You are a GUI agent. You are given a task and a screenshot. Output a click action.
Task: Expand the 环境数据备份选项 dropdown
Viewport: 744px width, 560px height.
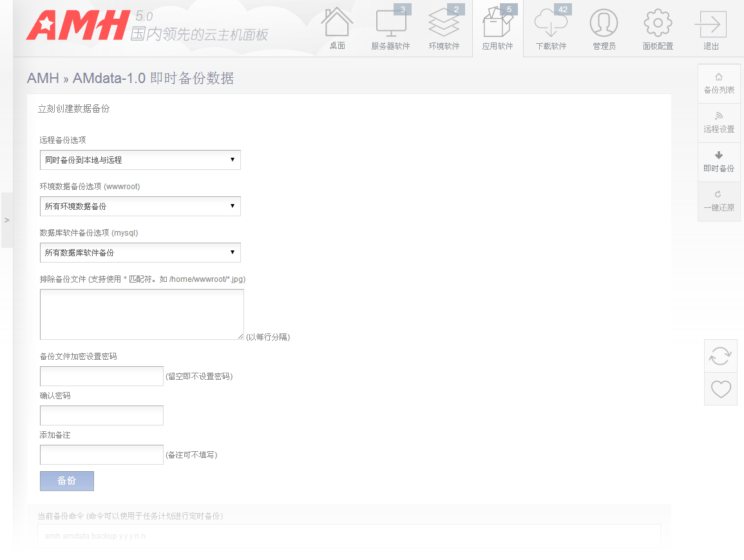click(x=140, y=206)
